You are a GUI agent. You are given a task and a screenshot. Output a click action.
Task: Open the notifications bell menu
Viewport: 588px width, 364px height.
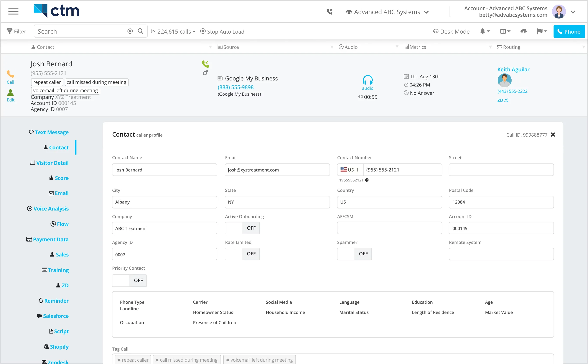pos(485,31)
